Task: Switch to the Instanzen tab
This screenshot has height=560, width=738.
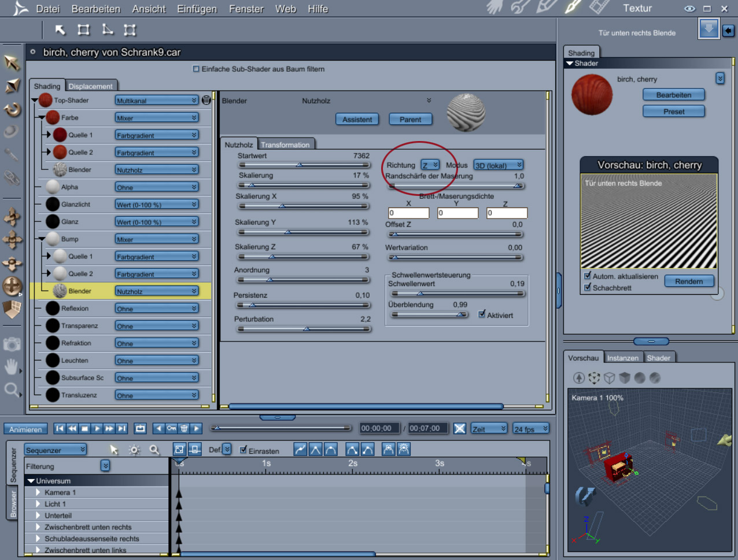Action: 623,358
